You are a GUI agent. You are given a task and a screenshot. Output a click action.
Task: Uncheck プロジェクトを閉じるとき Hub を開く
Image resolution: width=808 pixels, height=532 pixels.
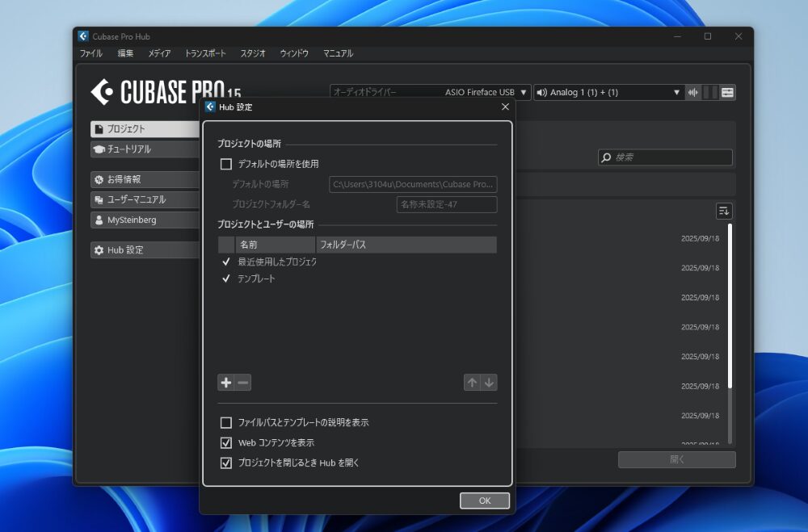[226, 463]
